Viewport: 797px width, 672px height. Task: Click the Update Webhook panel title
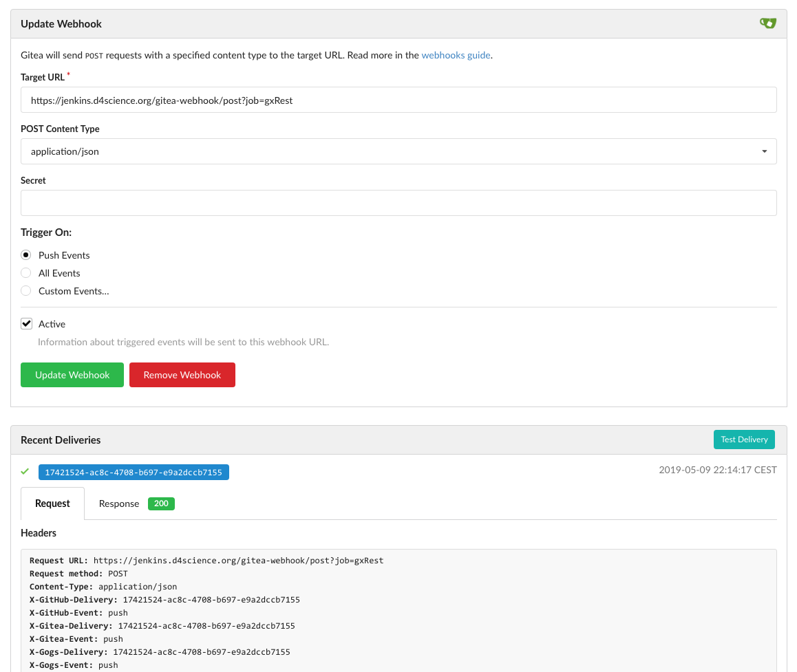pos(61,24)
